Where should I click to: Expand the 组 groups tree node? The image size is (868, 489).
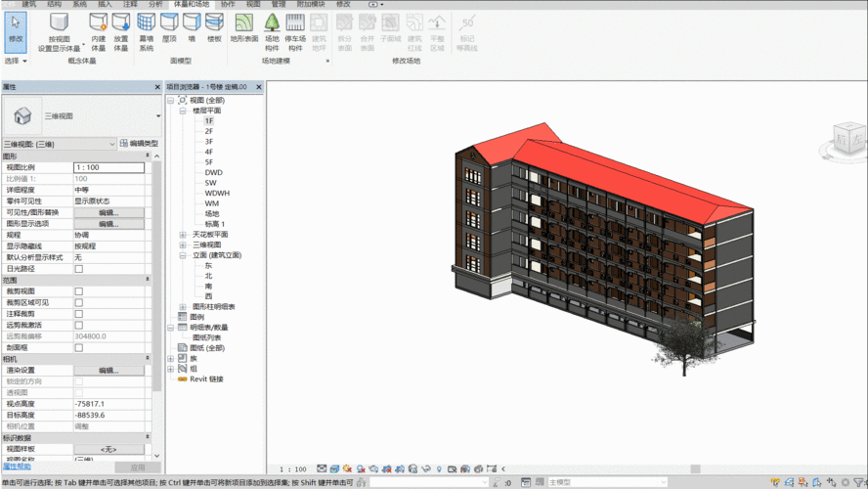pos(171,369)
